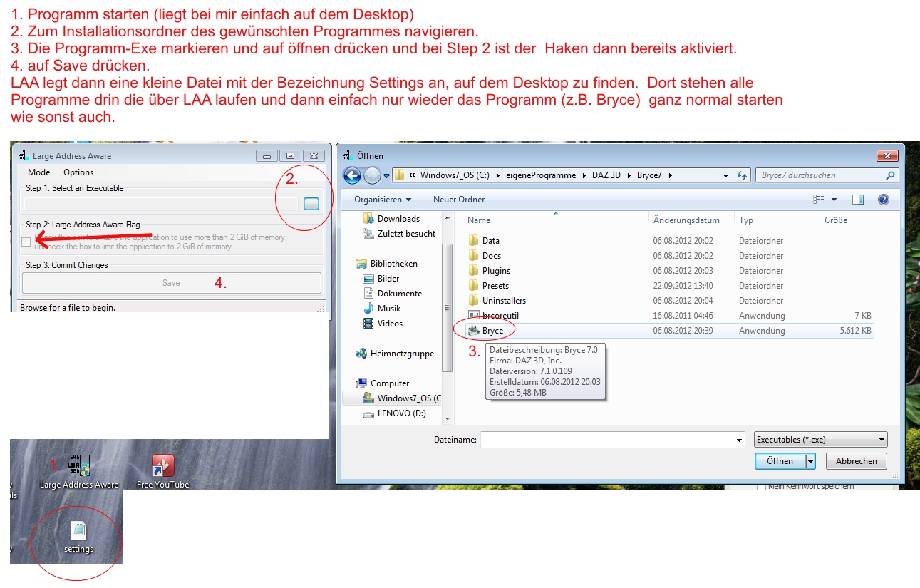
Task: Click the Dateiname input field
Action: (607, 440)
